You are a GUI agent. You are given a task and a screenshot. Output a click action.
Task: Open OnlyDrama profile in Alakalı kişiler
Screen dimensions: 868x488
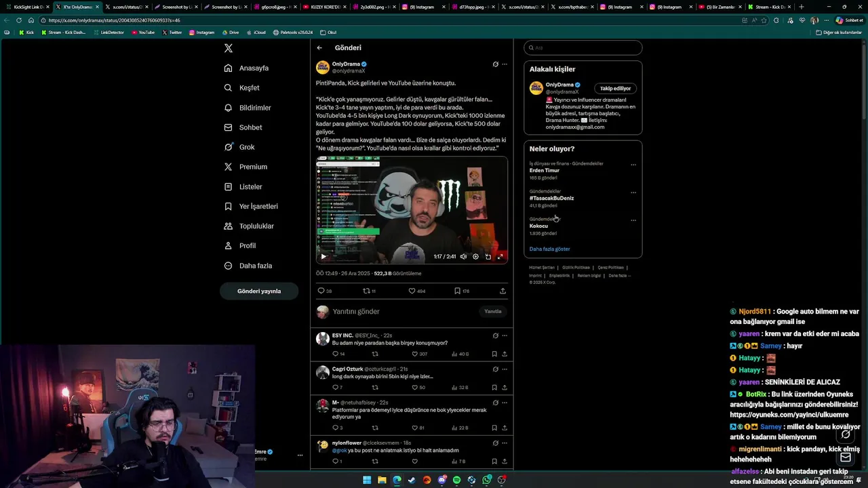tap(559, 85)
